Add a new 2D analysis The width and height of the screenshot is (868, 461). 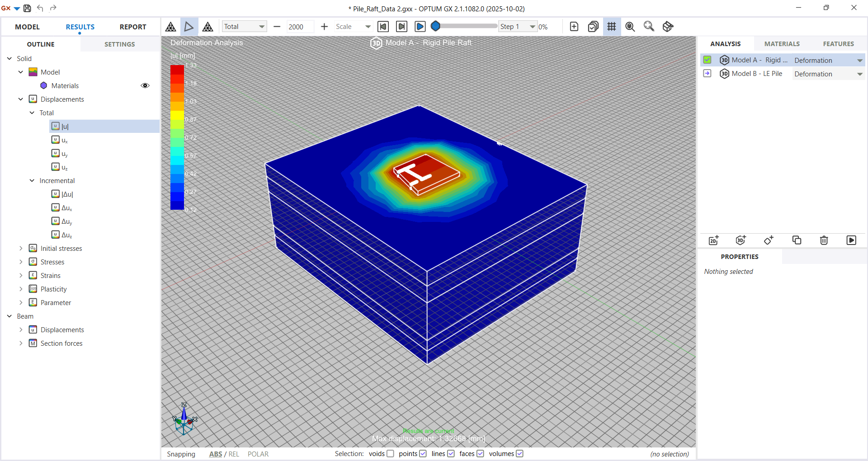click(x=714, y=240)
